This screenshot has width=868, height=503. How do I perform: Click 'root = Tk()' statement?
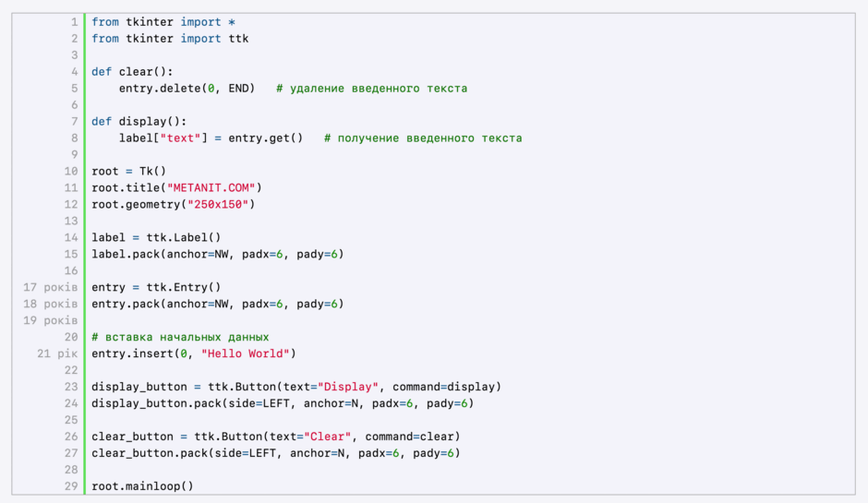129,171
